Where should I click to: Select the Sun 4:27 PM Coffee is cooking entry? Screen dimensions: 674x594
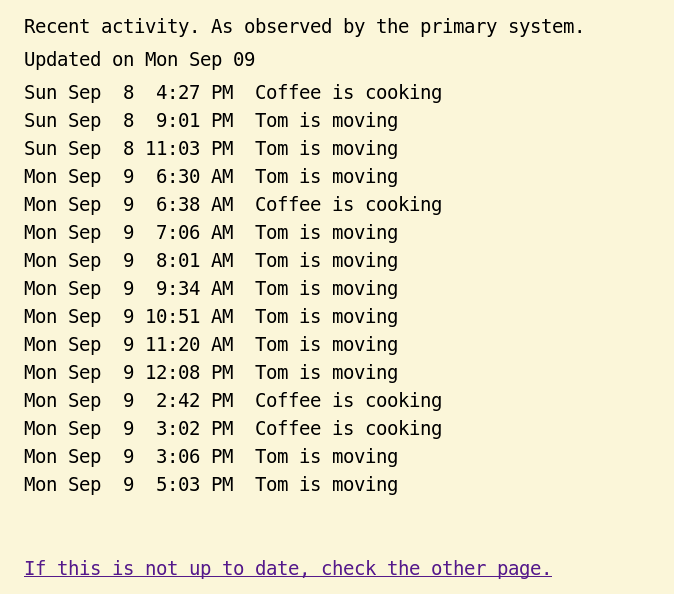232,93
